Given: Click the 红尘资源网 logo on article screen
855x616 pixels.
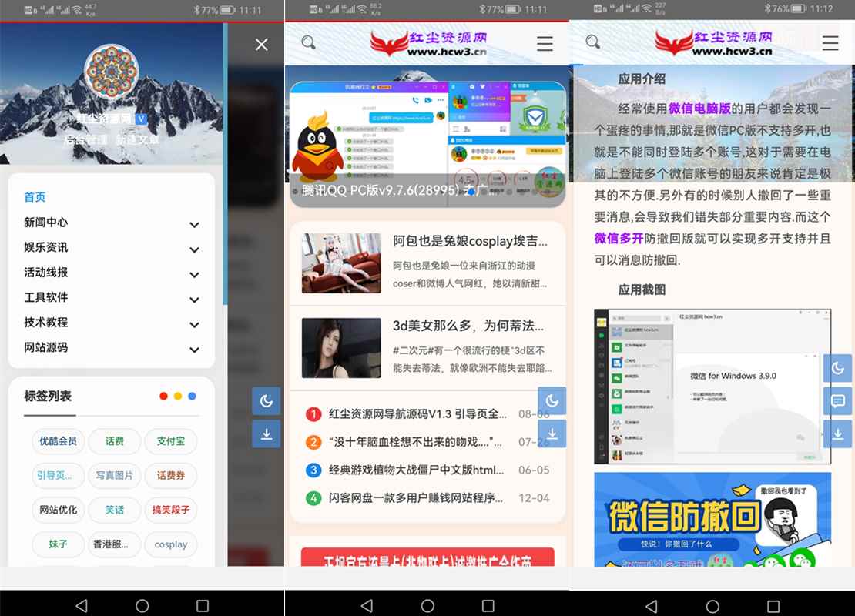Looking at the screenshot, I should tap(713, 43).
